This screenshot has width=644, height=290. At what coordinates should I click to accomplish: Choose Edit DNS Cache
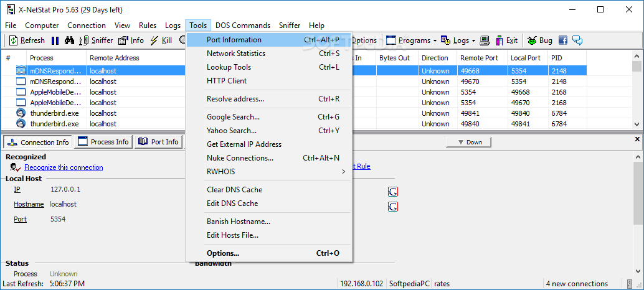click(x=268, y=203)
